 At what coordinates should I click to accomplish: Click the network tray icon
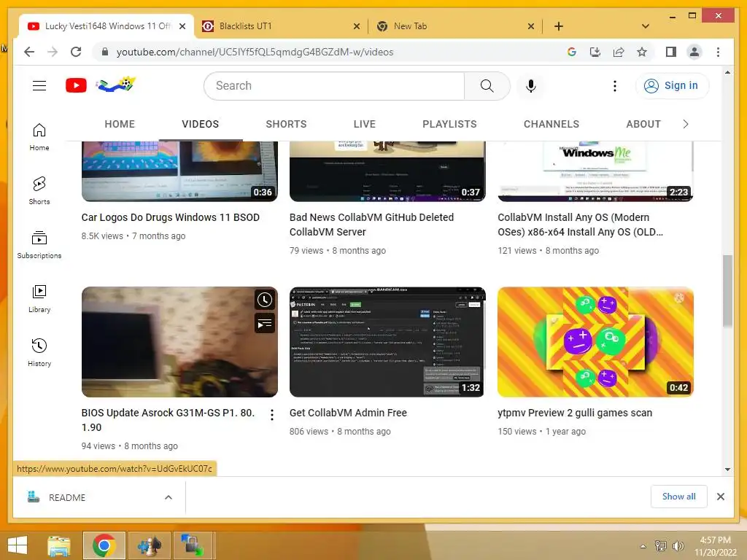pyautogui.click(x=660, y=545)
